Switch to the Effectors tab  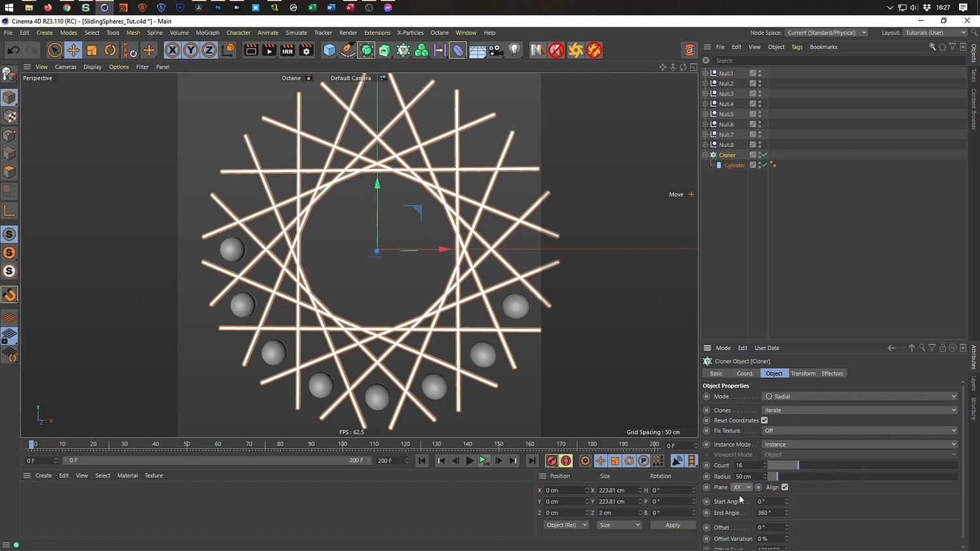click(x=832, y=373)
